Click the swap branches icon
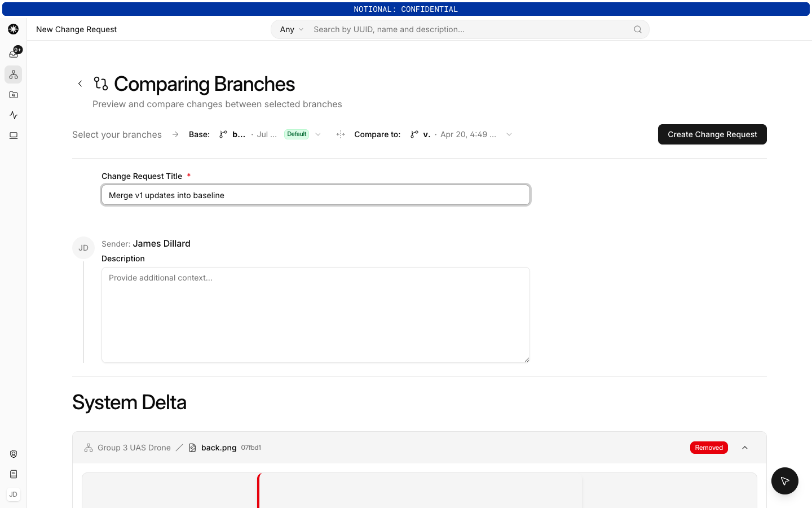 coord(341,134)
